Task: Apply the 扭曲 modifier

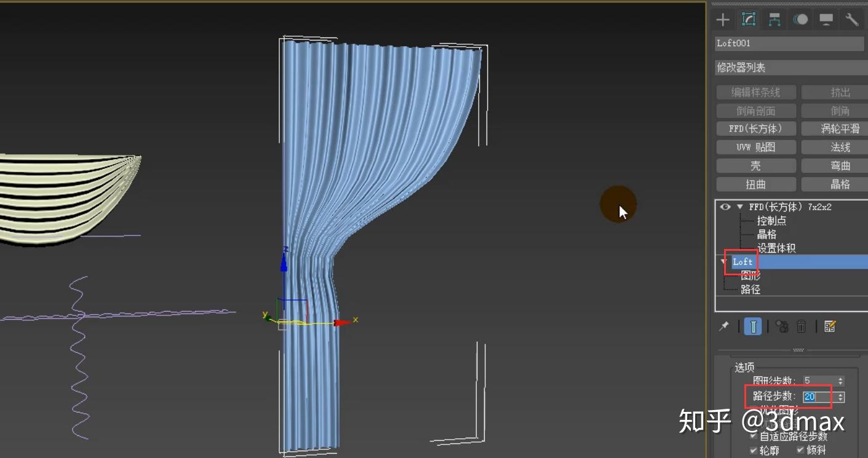Action: coord(756,184)
